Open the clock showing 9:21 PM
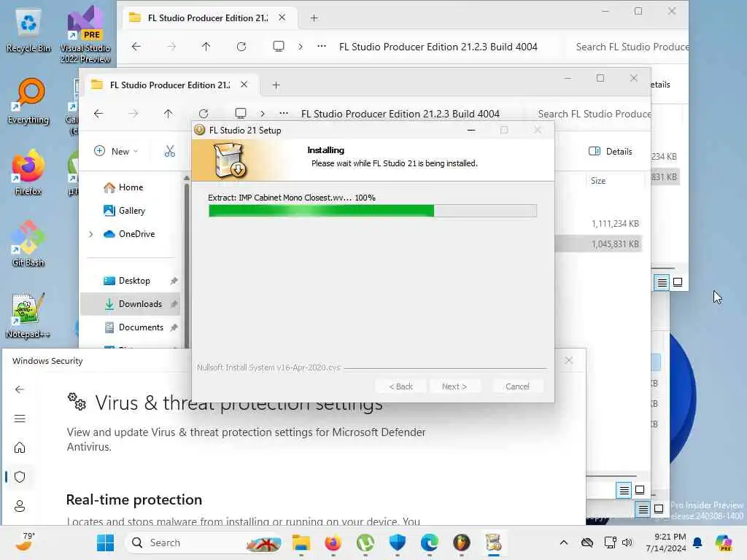 [666, 542]
